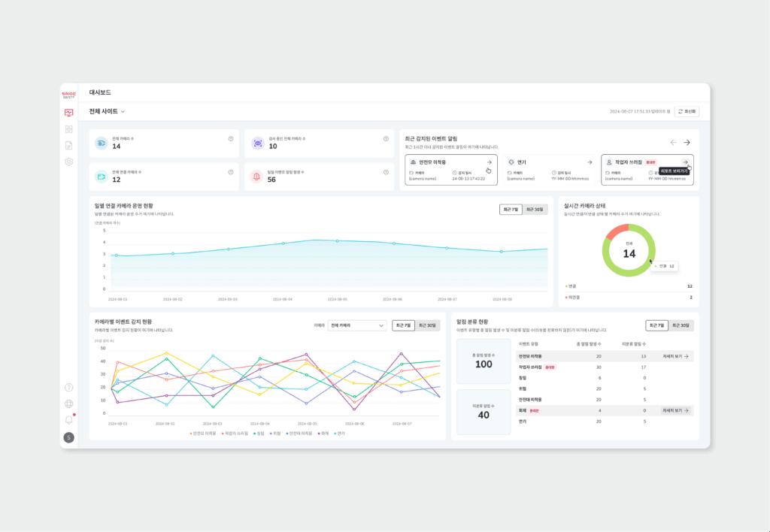Click the grid layout icon in sidebar
Screen dimensions: 770x532
tap(68, 129)
